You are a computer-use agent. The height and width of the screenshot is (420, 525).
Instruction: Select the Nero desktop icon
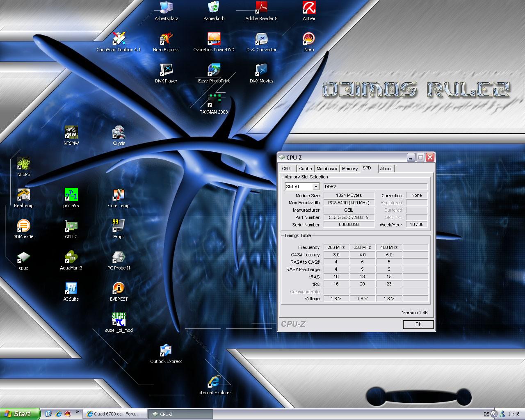(x=309, y=42)
